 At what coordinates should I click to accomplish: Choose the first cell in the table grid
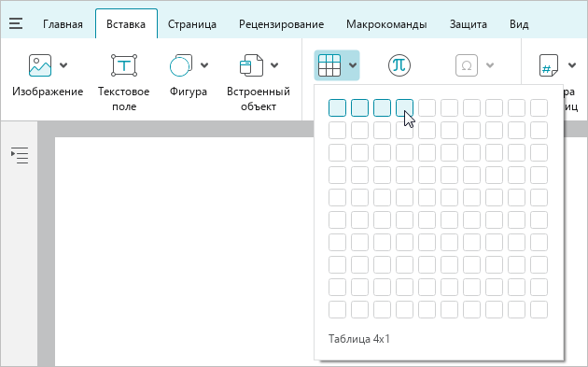(x=337, y=107)
